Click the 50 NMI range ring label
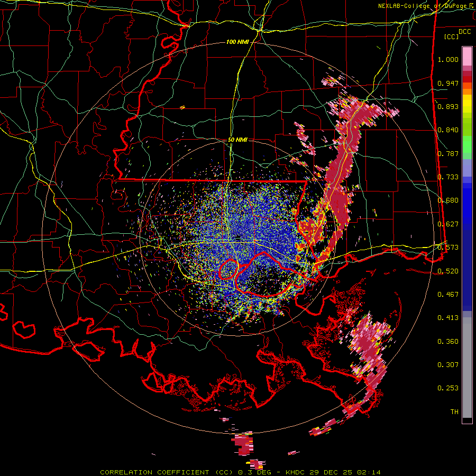This screenshot has height=476, width=476. pos(237,140)
